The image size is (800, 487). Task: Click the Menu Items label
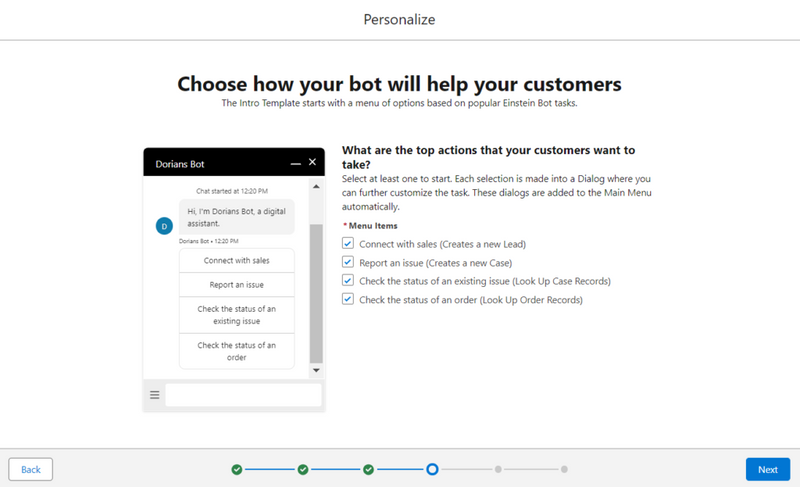pos(373,226)
